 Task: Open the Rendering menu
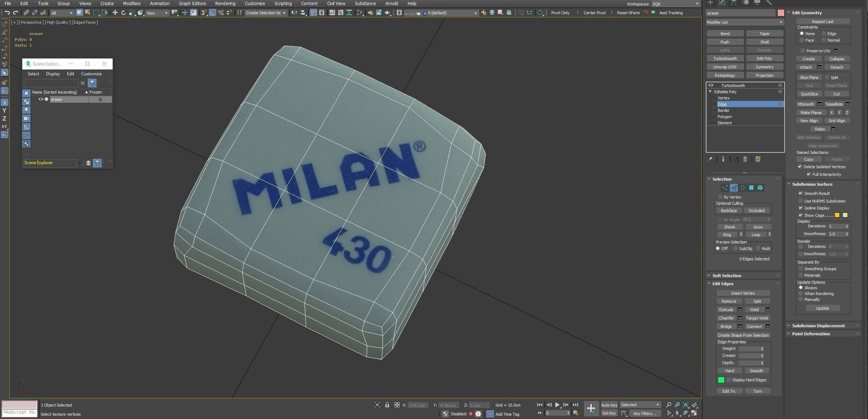coord(225,3)
